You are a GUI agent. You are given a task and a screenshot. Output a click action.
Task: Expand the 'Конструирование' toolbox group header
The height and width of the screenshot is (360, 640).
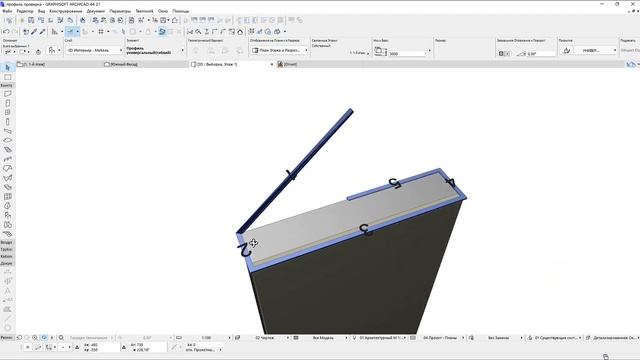pos(7,85)
